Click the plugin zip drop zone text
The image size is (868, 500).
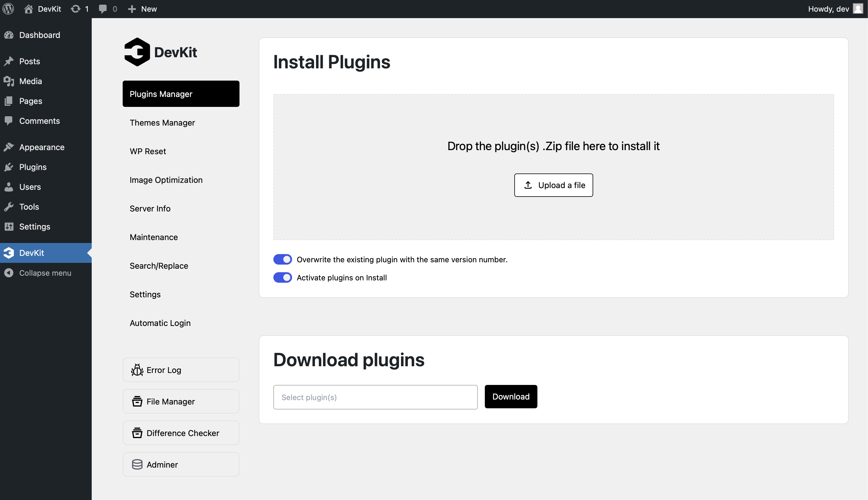[x=553, y=146]
